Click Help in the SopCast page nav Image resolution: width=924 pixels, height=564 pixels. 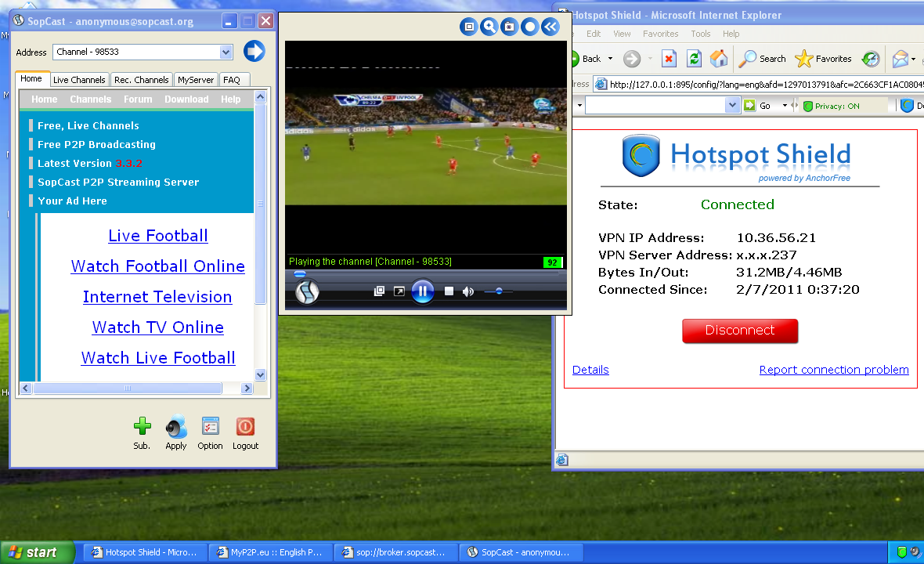point(230,99)
